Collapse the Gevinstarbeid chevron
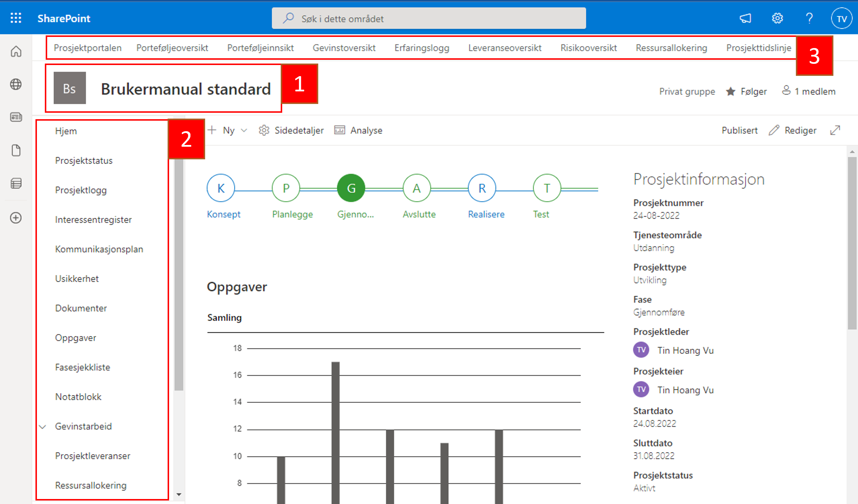 [x=42, y=426]
